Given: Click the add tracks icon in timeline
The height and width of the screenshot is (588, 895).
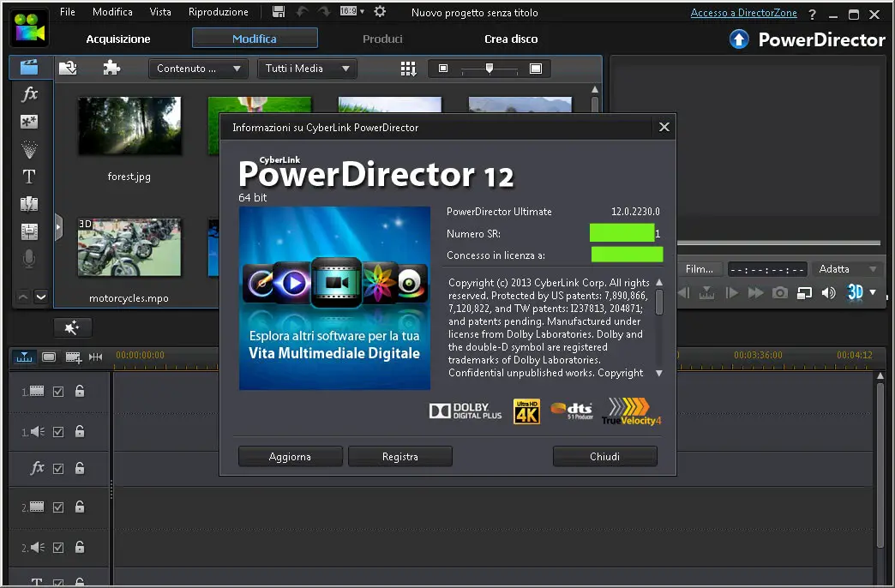Looking at the screenshot, I should [x=74, y=357].
